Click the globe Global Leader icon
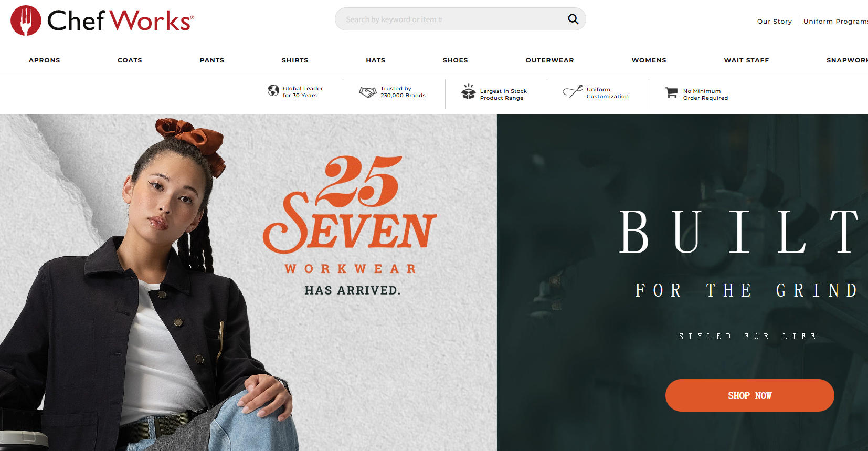Screen dimensions: 868x451 coord(273,90)
